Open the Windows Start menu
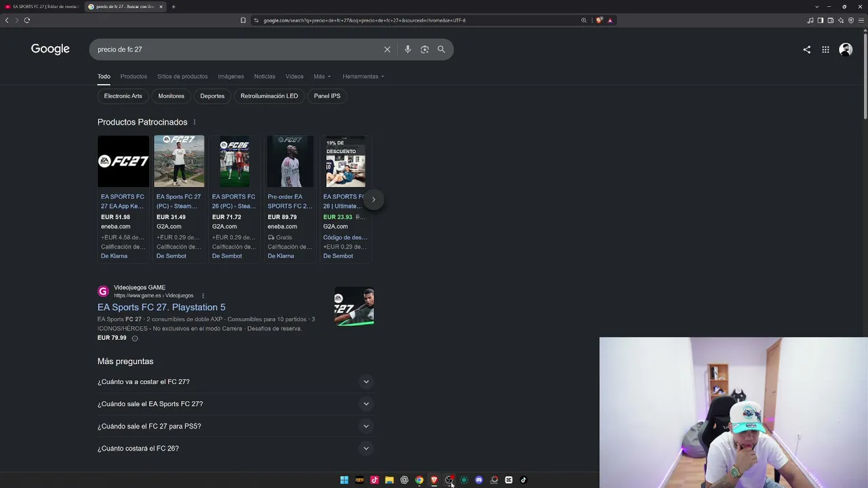Viewport: 868px width, 488px height. 344,480
